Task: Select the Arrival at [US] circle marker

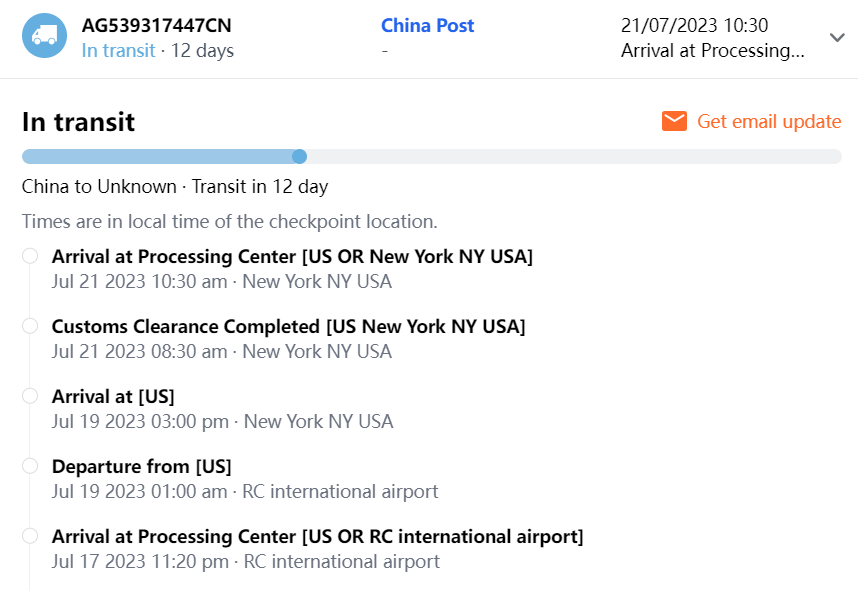Action: 30,396
